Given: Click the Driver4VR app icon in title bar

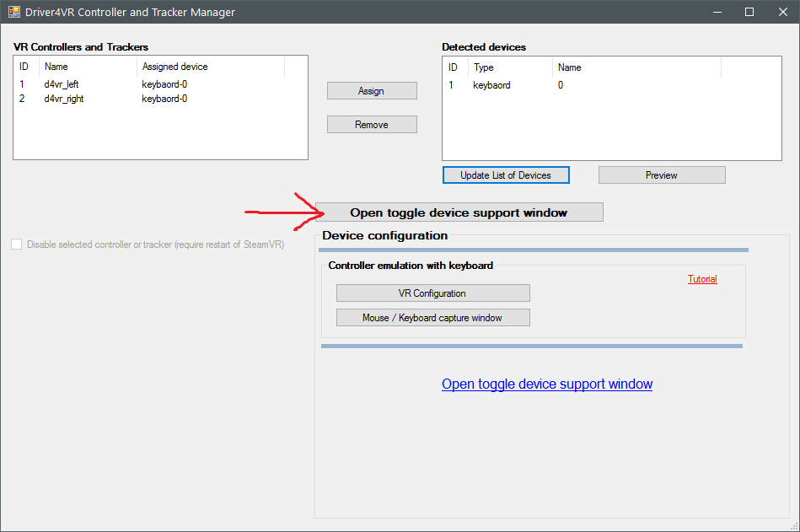Looking at the screenshot, I should (14, 12).
